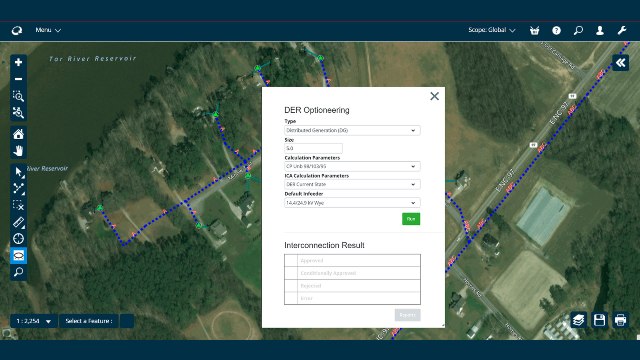Click the save disk icon

pyautogui.click(x=599, y=320)
